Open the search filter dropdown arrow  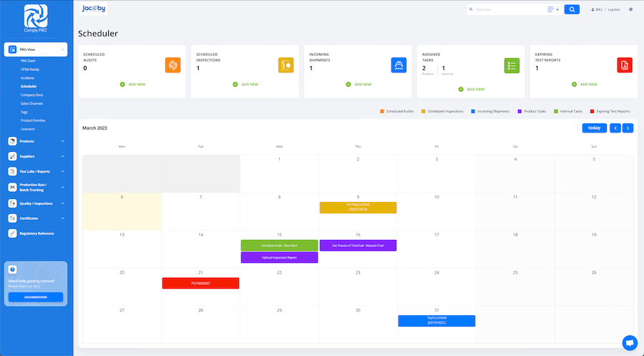point(557,9)
